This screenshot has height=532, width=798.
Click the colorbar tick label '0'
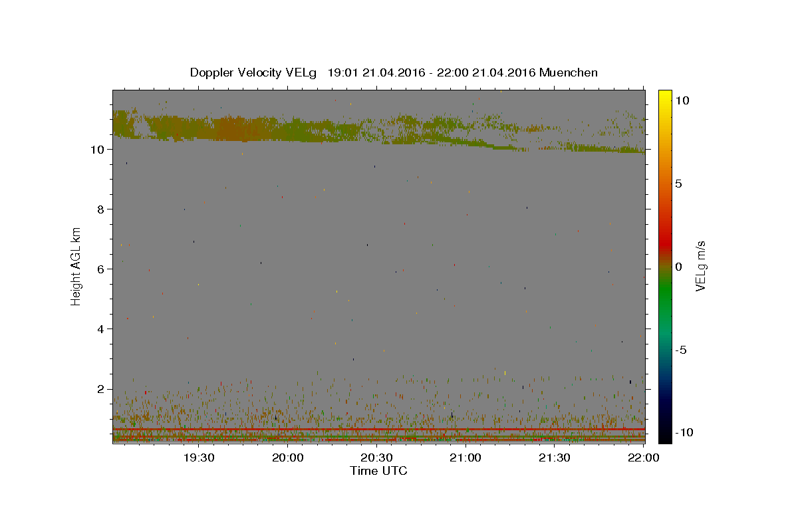[678, 267]
